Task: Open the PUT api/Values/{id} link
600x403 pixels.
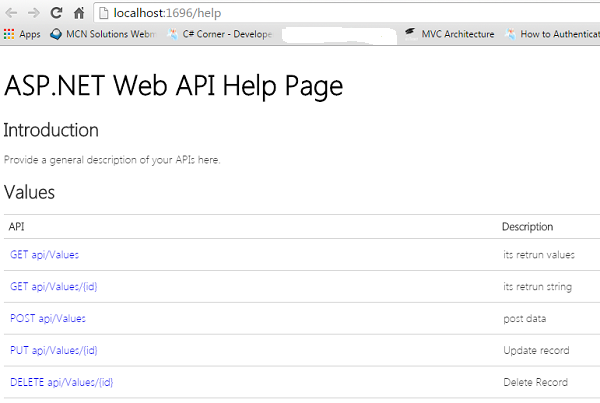Action: tap(53, 350)
